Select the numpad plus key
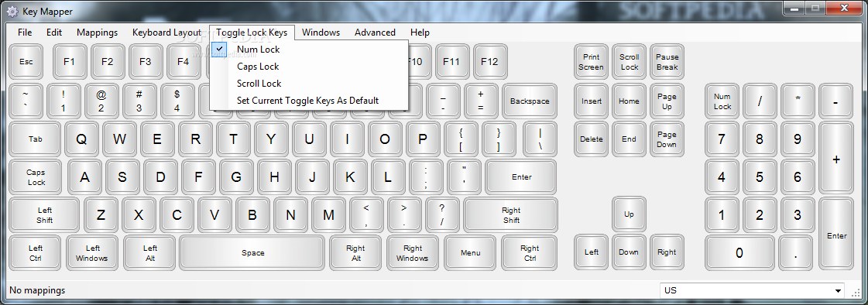 click(836, 159)
